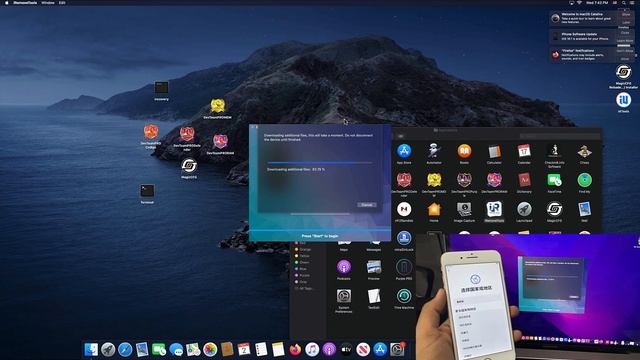Select the Gray tag in Finder sidebar
The height and width of the screenshot is (360, 640).
tap(303, 282)
